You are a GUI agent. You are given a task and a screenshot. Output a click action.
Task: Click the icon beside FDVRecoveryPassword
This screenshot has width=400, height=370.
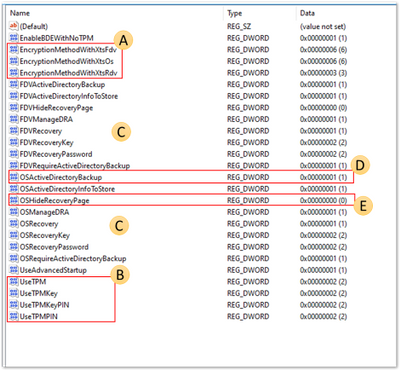click(x=14, y=154)
